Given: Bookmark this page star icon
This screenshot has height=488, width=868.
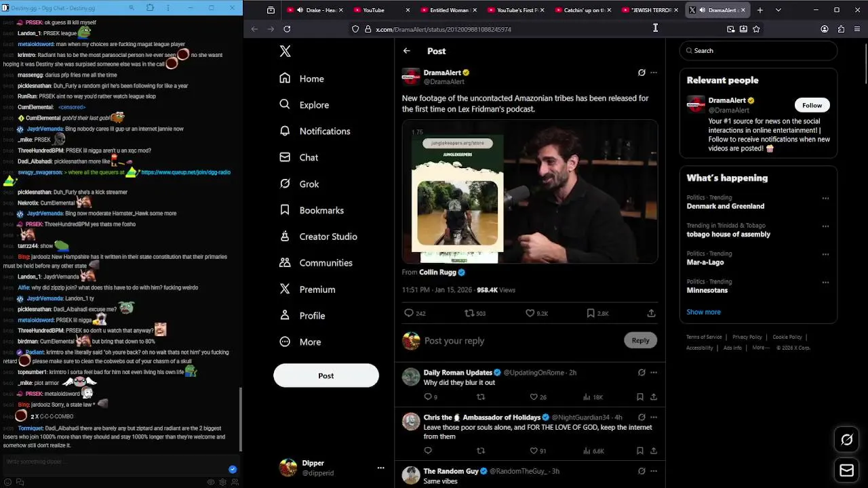Looking at the screenshot, I should coord(756,29).
